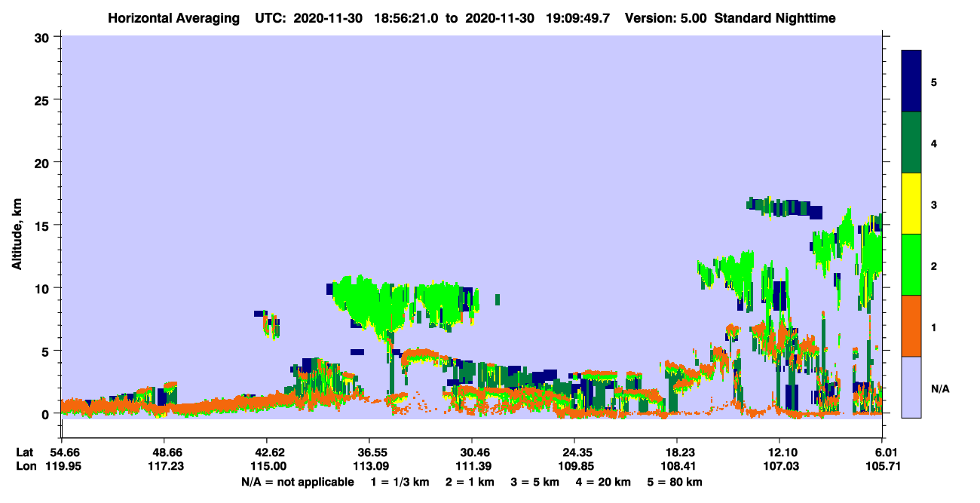Click the colorbar label number 5
Screen dimensions: 980x503
point(934,82)
